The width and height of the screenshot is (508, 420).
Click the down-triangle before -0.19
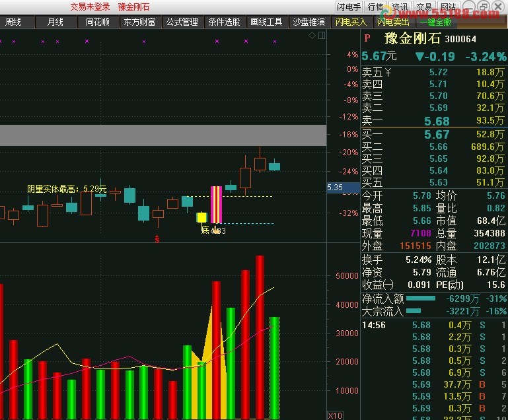point(419,57)
